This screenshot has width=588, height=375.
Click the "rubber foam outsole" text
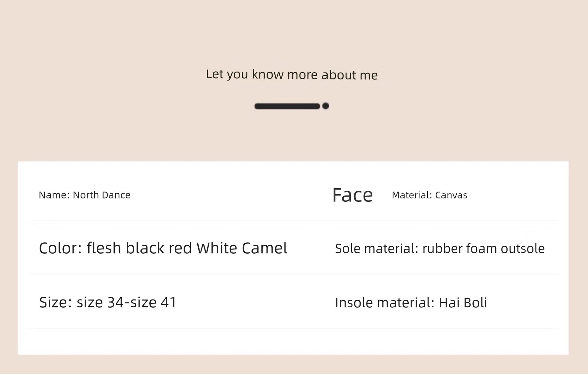click(x=483, y=249)
